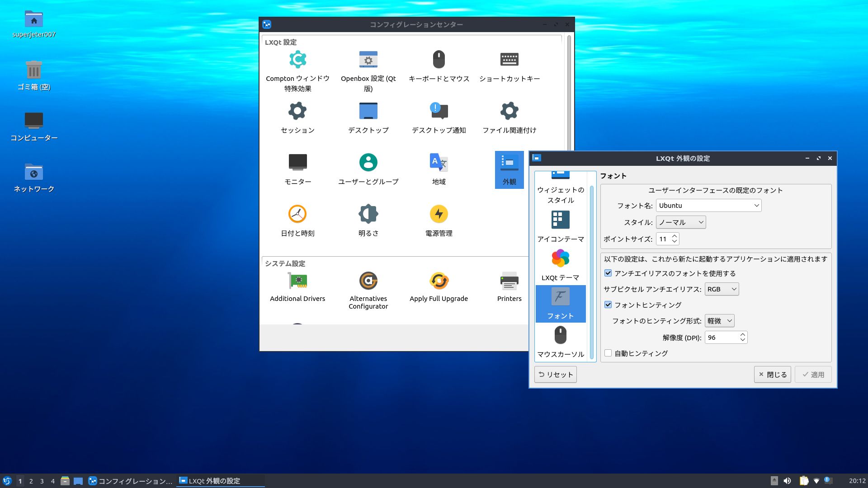Open the date and time settings
This screenshot has height=488, width=868.
(297, 215)
